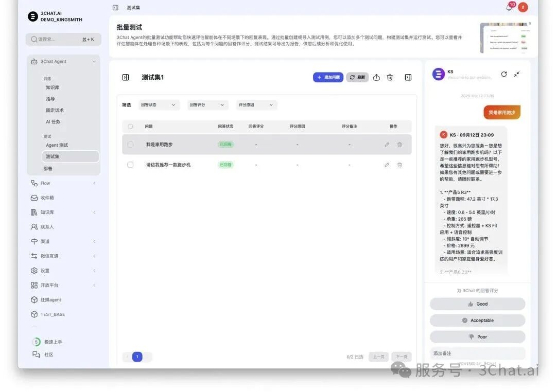Expand the main 知识库 section chevron
The width and height of the screenshot is (556, 392).
pos(94,212)
